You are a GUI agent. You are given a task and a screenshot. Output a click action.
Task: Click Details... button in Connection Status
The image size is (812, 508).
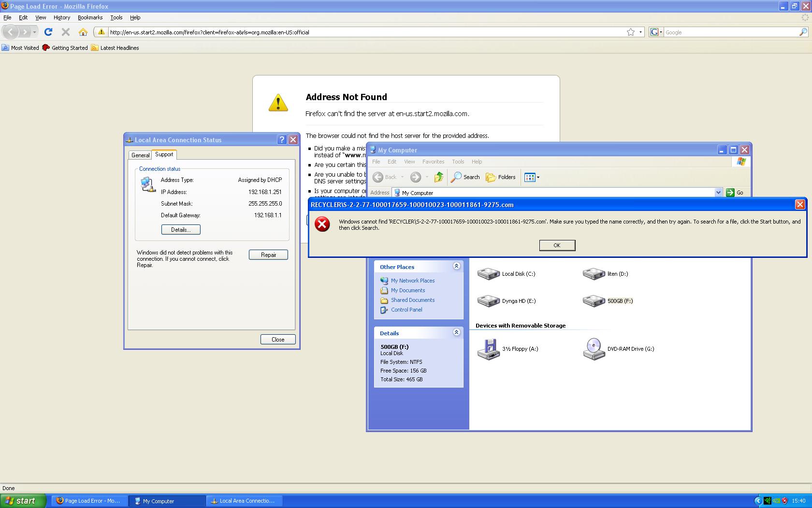pos(181,230)
